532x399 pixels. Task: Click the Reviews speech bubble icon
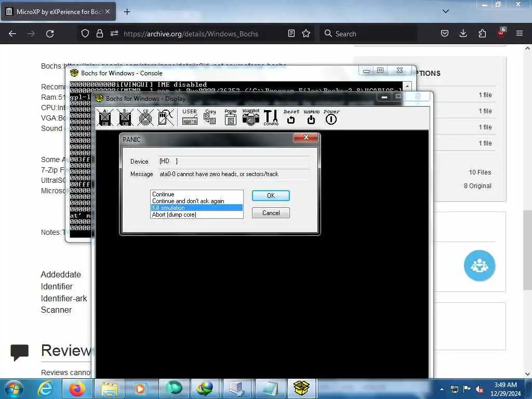coord(20,352)
